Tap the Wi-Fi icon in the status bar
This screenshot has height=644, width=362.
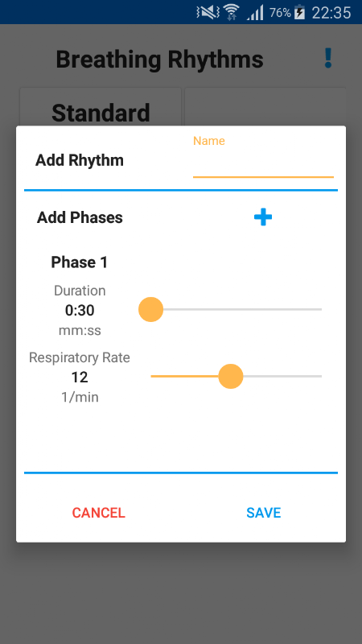pos(232,12)
